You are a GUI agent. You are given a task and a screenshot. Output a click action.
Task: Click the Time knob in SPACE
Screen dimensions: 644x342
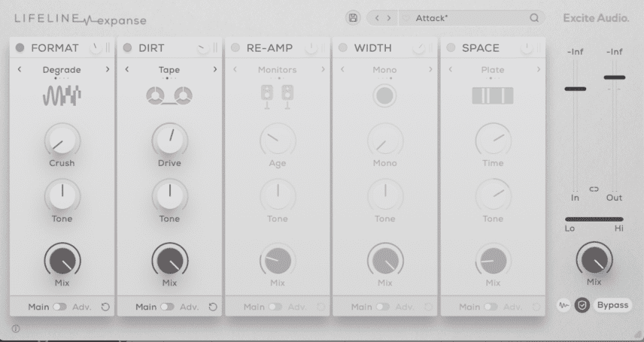click(x=493, y=141)
